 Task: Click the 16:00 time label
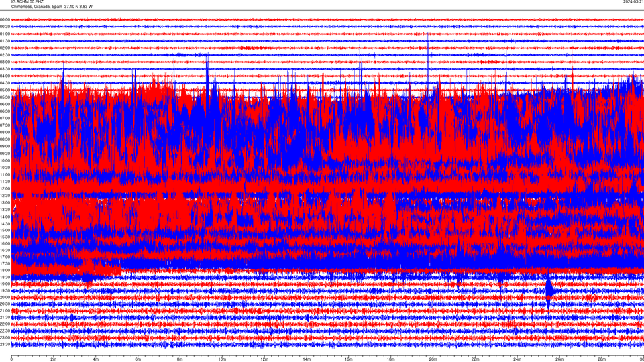pos(5,244)
